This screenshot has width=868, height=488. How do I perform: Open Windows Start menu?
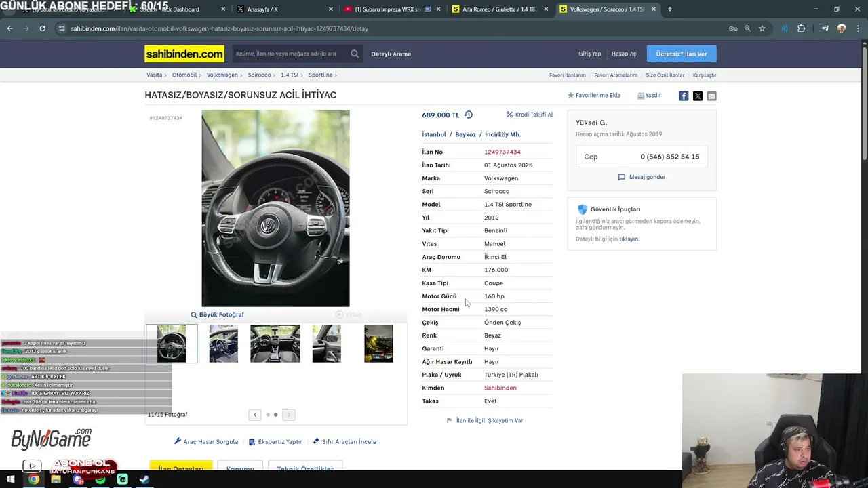click(10, 479)
